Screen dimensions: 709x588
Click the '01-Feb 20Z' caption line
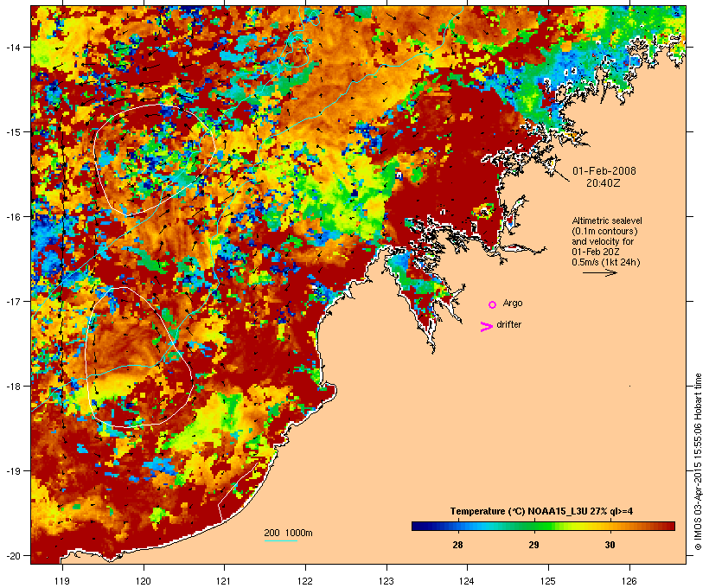click(x=596, y=252)
